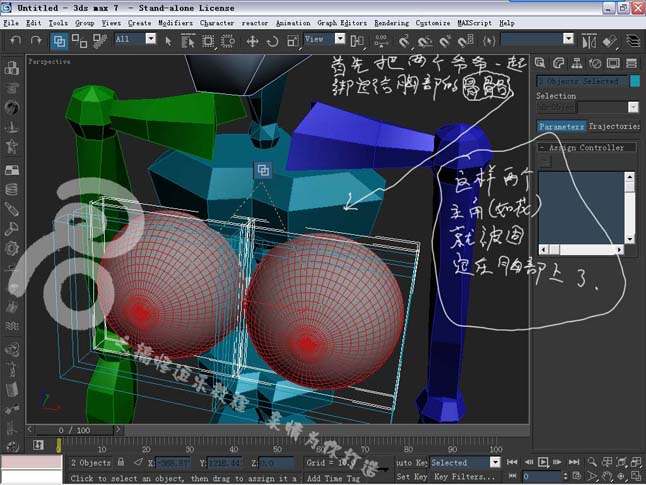Open the Layer Manager icon

(633, 41)
